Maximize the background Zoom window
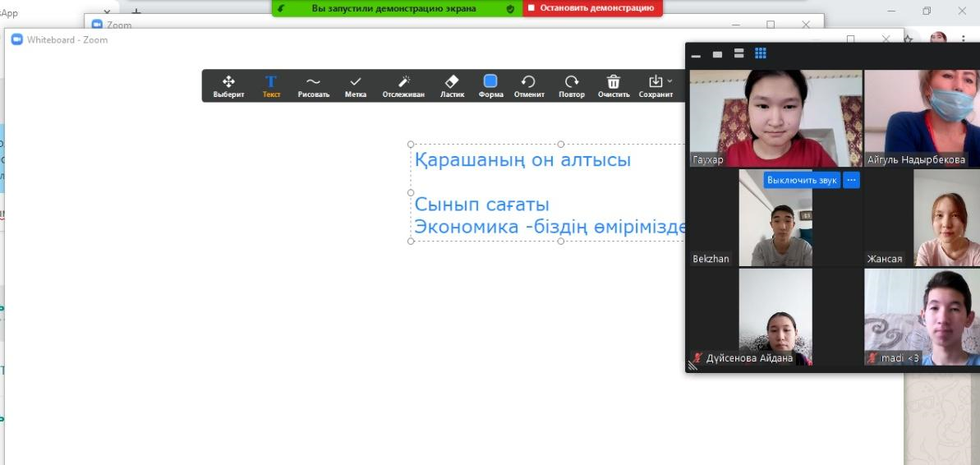 click(x=771, y=25)
